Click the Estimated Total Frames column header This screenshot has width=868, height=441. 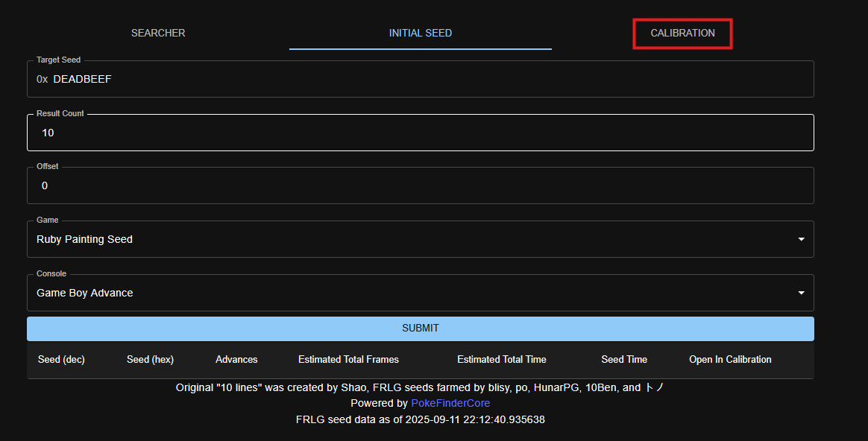(348, 359)
